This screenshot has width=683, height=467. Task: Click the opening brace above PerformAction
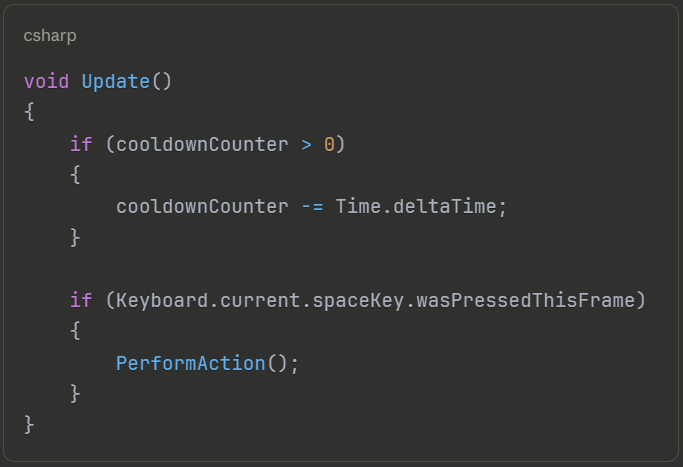75,331
